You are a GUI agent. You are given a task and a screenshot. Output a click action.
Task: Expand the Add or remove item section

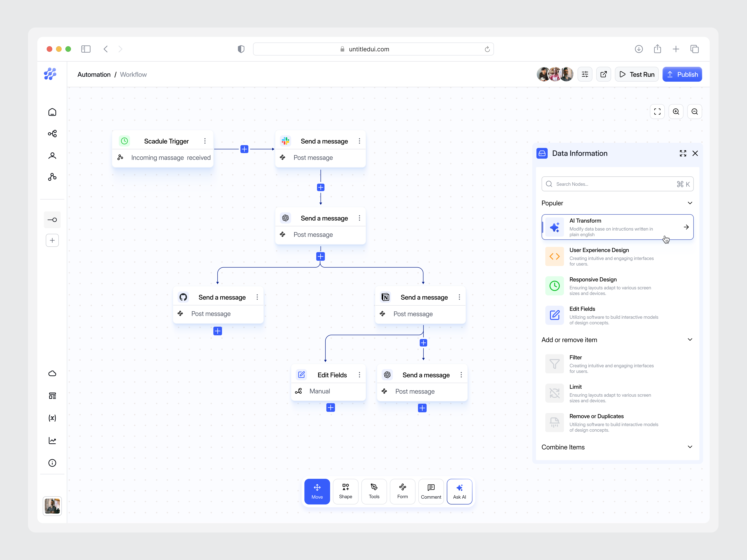click(690, 340)
